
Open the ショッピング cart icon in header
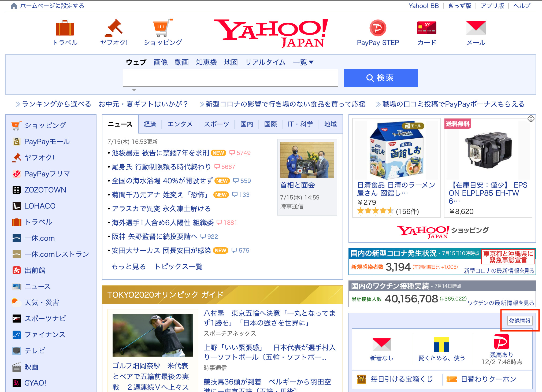(163, 28)
